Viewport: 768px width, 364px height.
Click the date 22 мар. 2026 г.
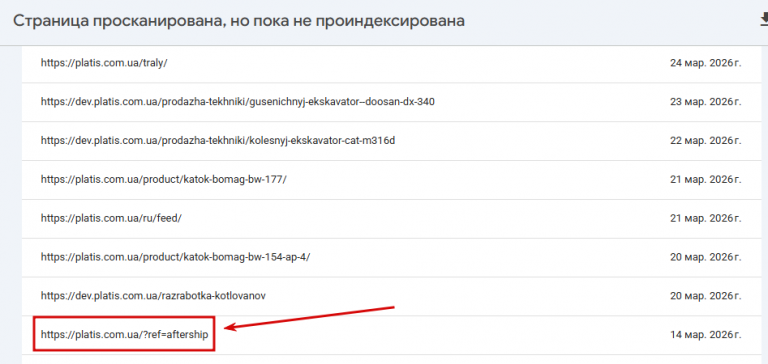[x=705, y=140]
